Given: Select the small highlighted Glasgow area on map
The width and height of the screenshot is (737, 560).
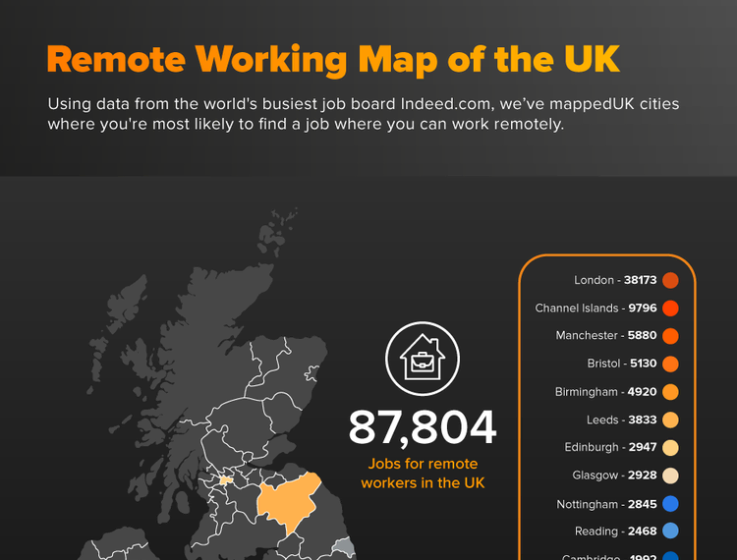Looking at the screenshot, I should 225,480.
